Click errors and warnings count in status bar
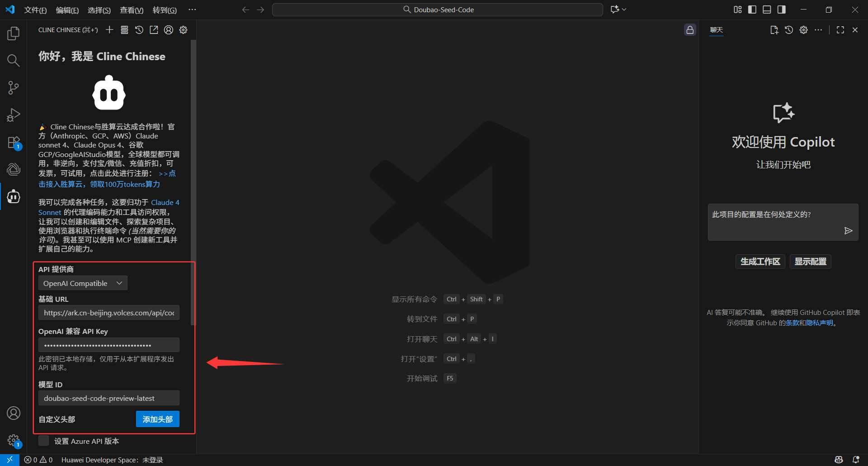Viewport: 868px width, 466px height. 38,460
